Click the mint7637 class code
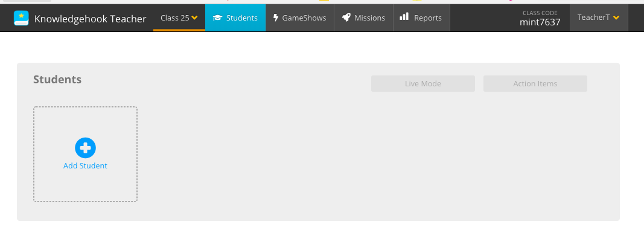Viewport: 644px width, 239px height. [x=540, y=22]
